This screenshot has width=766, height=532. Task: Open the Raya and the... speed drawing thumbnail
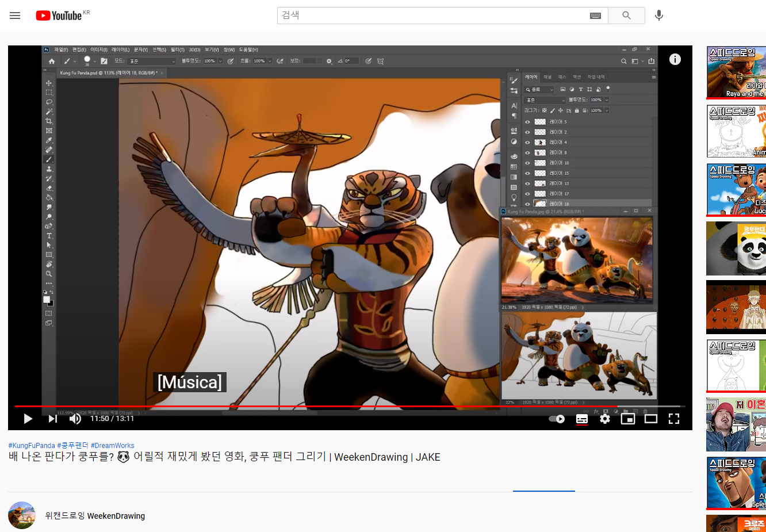[736, 72]
